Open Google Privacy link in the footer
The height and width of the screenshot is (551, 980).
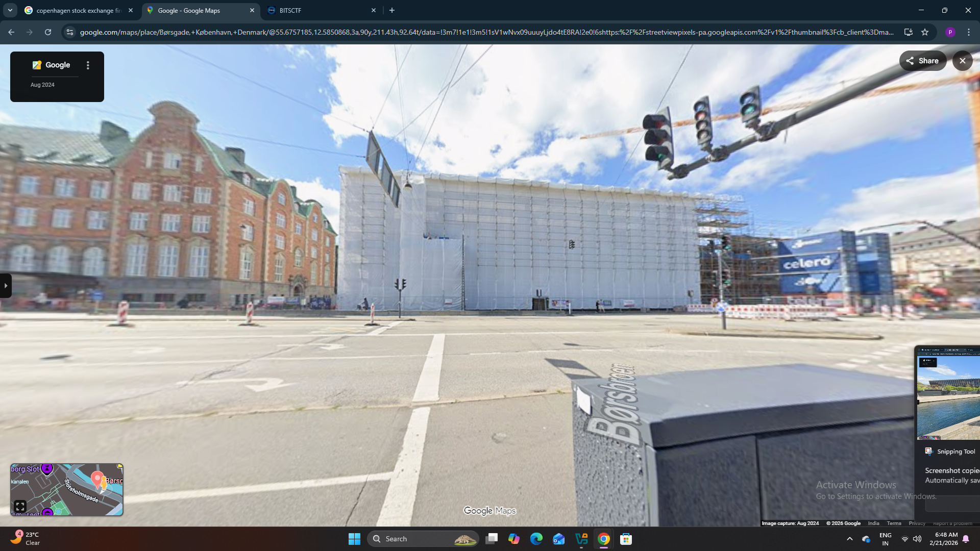(x=917, y=523)
